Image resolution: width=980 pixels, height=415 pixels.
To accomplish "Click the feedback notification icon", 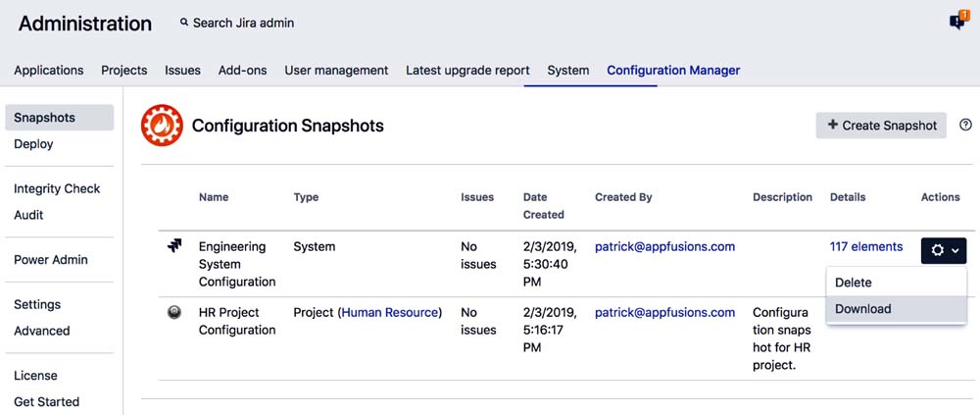I will (957, 22).
